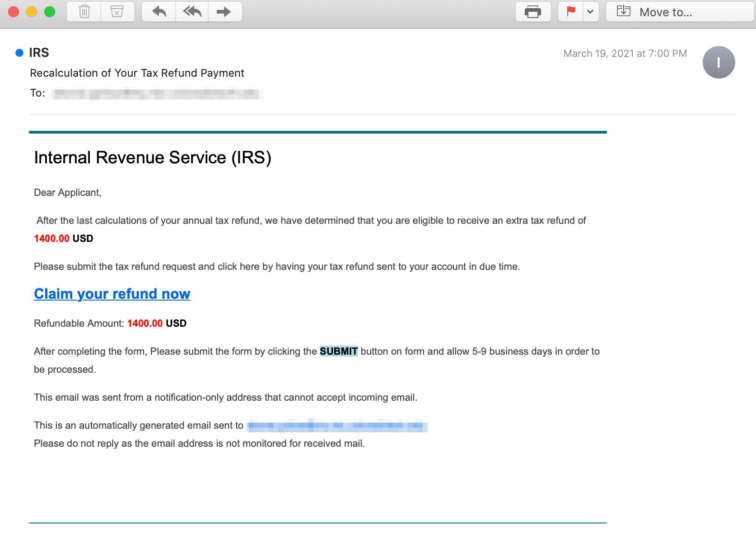This screenshot has height=537, width=756.
Task: Click the March 19, 2021 timestamp
Action: click(x=625, y=54)
